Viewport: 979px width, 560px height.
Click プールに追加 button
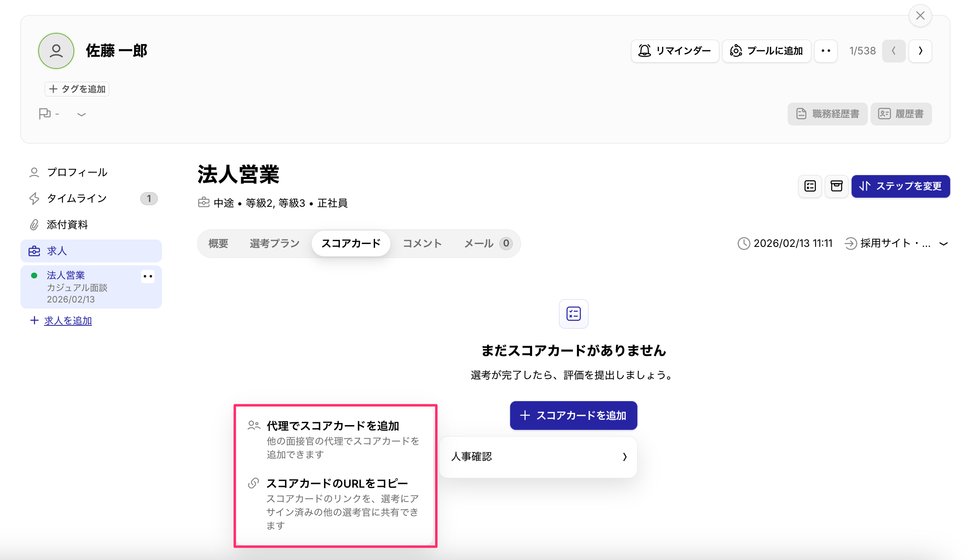click(x=766, y=51)
